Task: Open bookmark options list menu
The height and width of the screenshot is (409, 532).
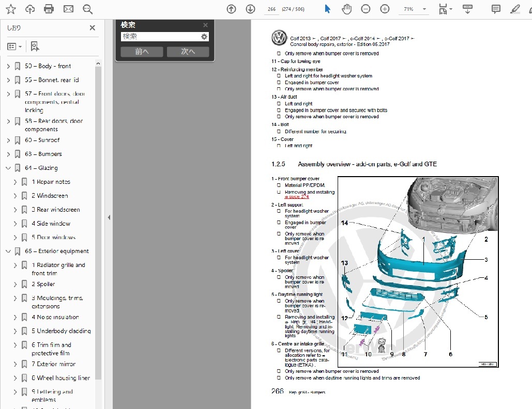Action: 14,46
